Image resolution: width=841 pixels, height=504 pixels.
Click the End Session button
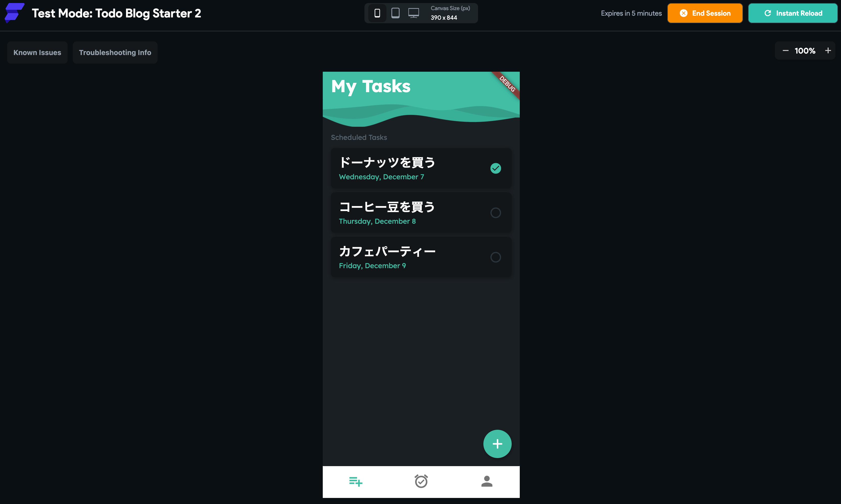(705, 13)
